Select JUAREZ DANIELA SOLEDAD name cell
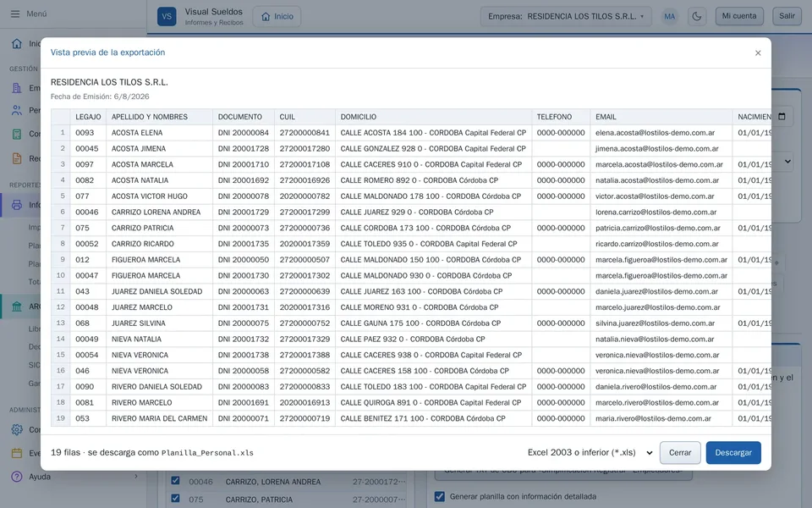Image resolution: width=812 pixels, height=508 pixels. click(160, 291)
